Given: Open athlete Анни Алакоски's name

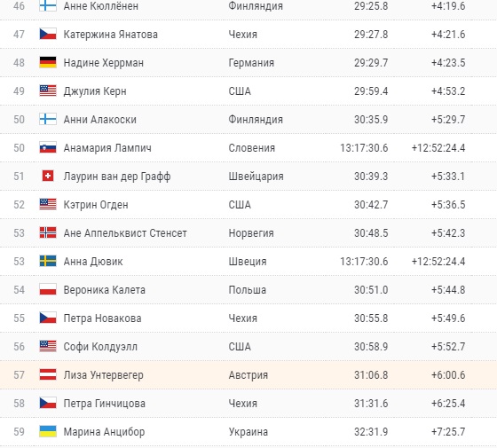Looking at the screenshot, I should point(99,120).
